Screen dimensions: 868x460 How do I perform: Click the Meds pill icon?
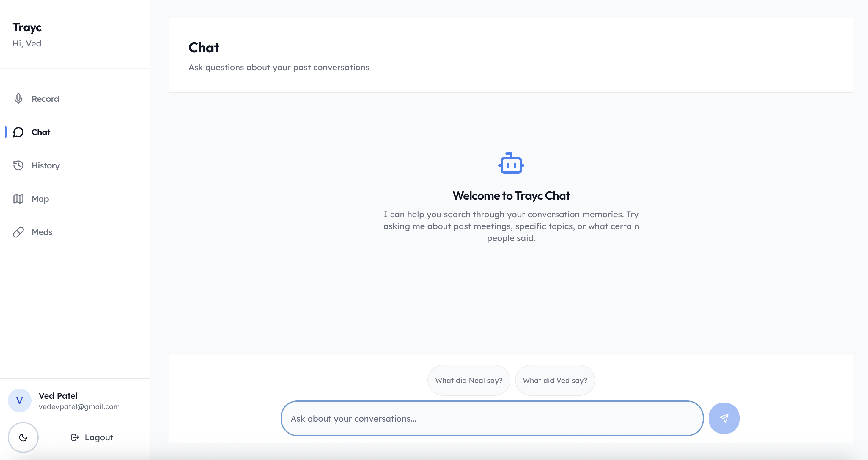tap(18, 232)
